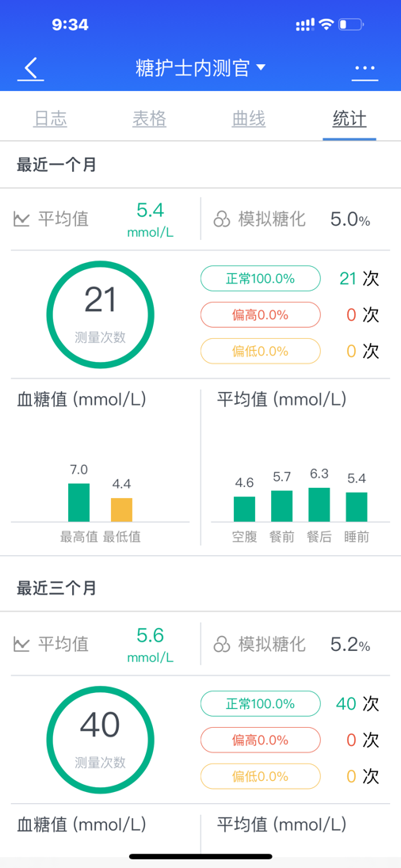Image resolution: width=401 pixels, height=868 pixels.
Task: Select the 正常100.0% pill for one month
Action: coord(260,279)
